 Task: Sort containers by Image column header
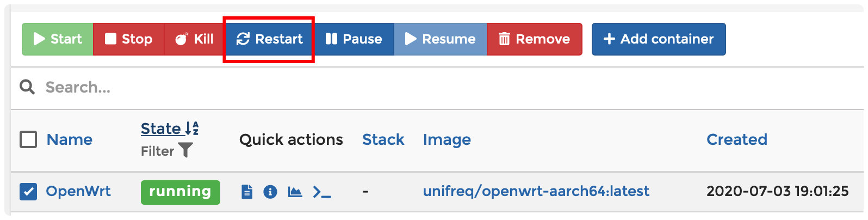pyautogui.click(x=447, y=140)
